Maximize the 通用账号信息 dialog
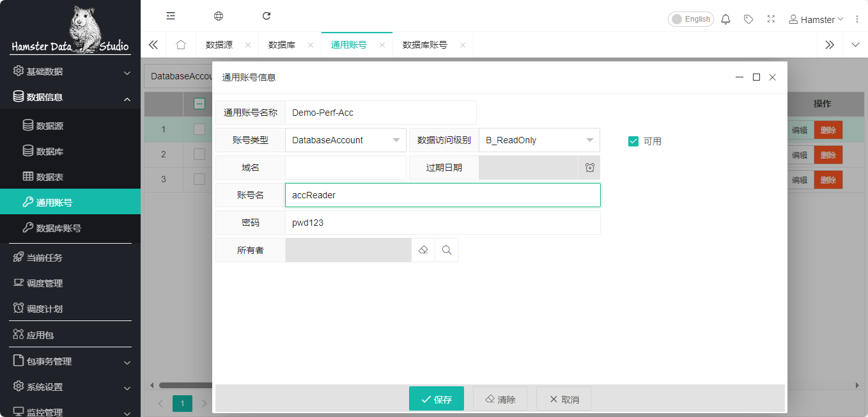Viewport: 868px width, 417px height. point(756,77)
